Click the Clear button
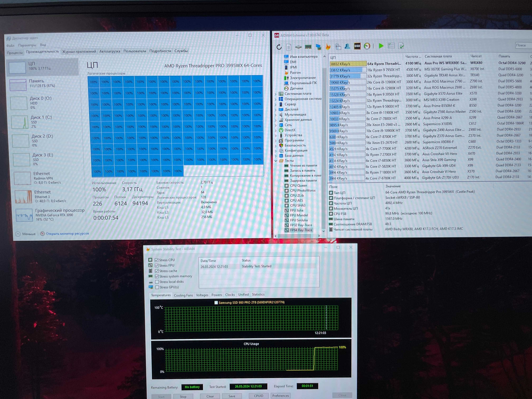Image resolution: width=532 pixels, height=399 pixels. [210, 396]
